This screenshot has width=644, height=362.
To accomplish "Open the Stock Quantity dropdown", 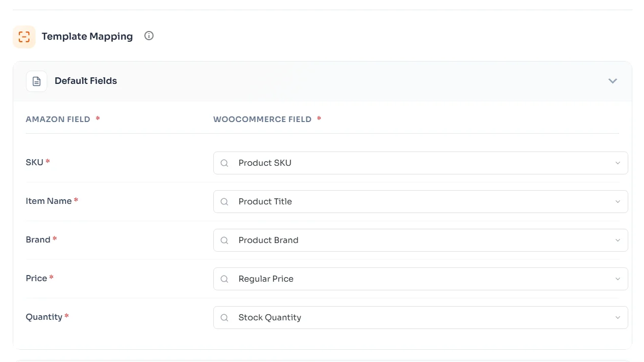I will (618, 317).
